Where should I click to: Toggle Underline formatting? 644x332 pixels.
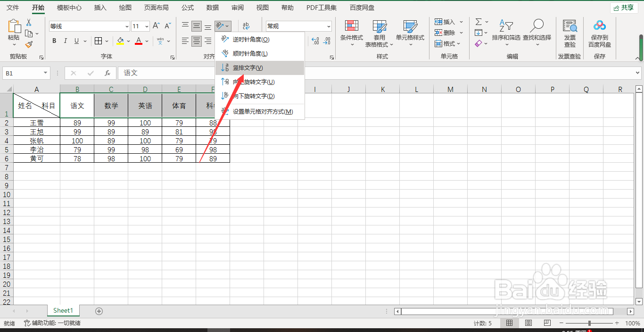coord(76,41)
